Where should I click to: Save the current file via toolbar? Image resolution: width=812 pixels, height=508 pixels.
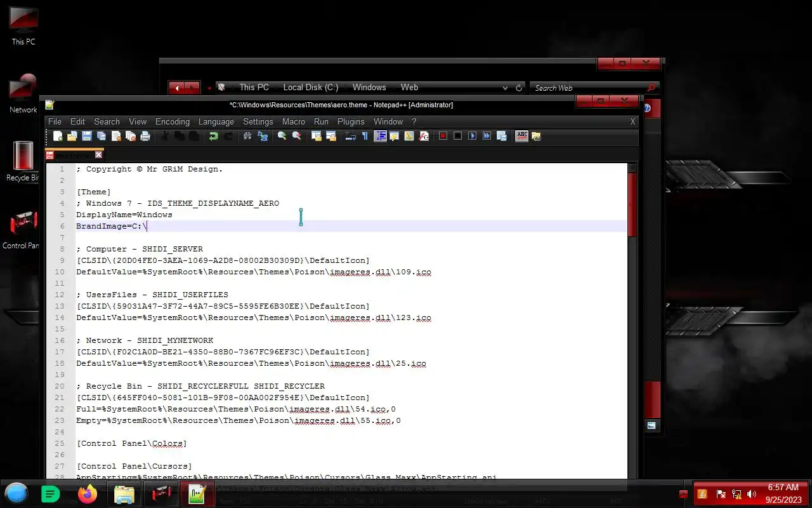coord(87,136)
